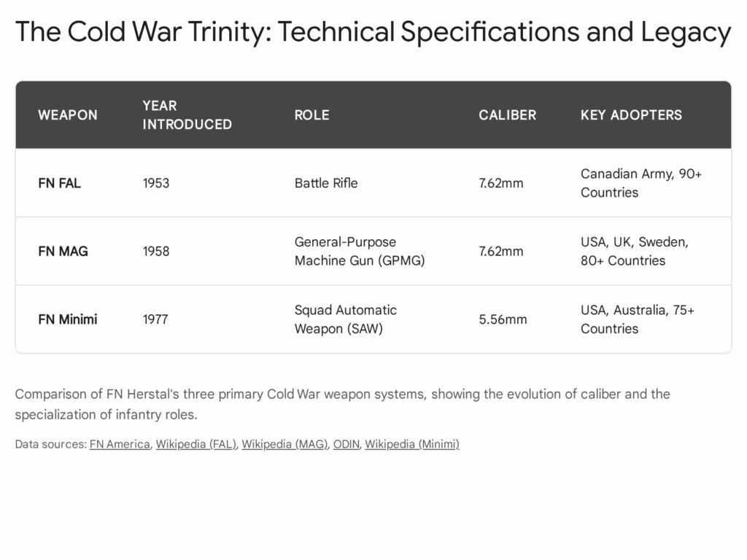Click the 1953 year cell
The image size is (747, 560).
pyautogui.click(x=156, y=183)
